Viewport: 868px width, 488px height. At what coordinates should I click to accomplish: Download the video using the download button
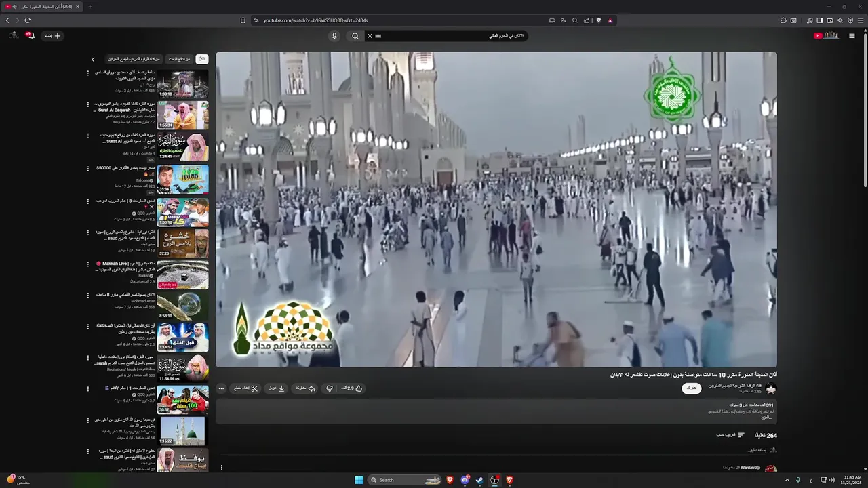tap(277, 388)
